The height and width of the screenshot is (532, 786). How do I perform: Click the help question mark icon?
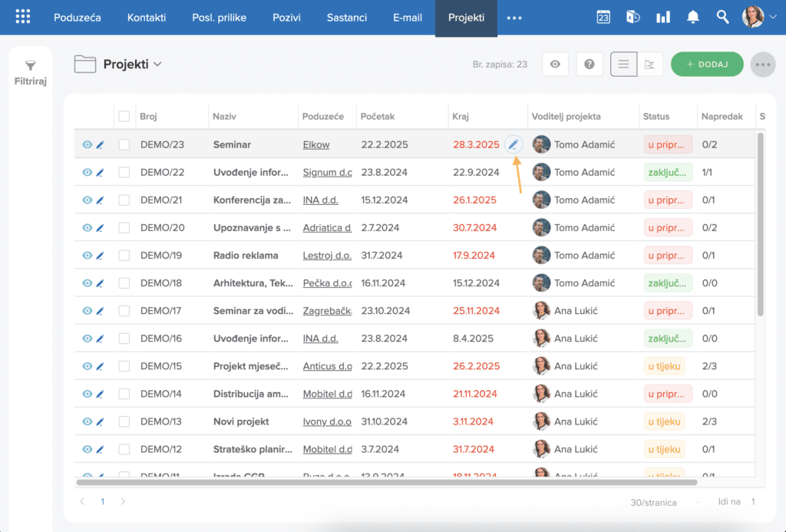pos(589,64)
